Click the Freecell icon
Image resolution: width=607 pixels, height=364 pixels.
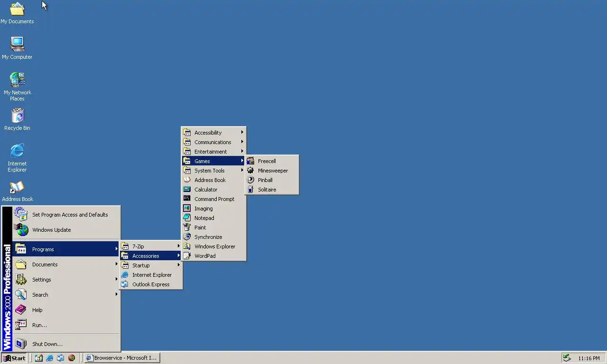point(250,161)
